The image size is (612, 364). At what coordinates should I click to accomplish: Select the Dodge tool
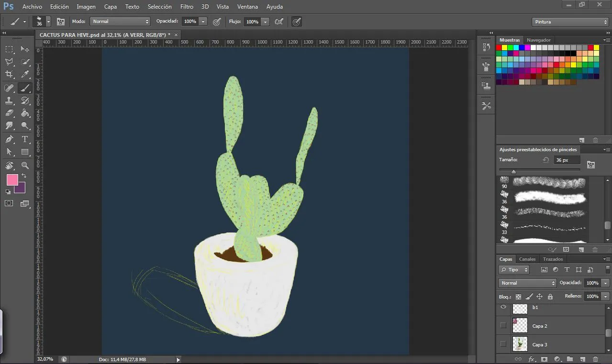pyautogui.click(x=25, y=126)
